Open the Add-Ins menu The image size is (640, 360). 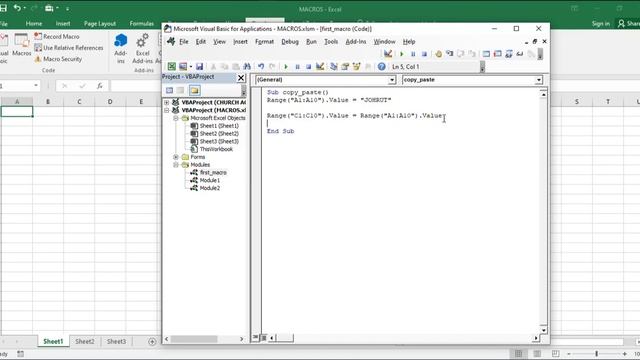(x=356, y=42)
